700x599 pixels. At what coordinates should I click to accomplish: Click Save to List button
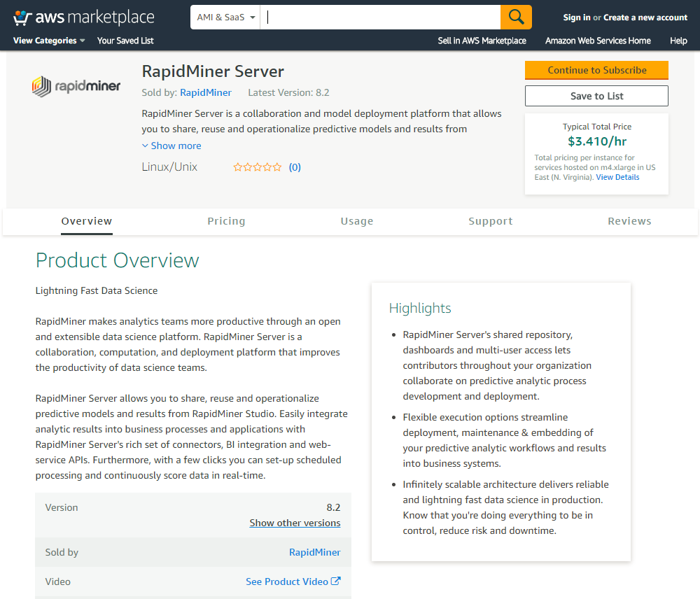pyautogui.click(x=596, y=96)
